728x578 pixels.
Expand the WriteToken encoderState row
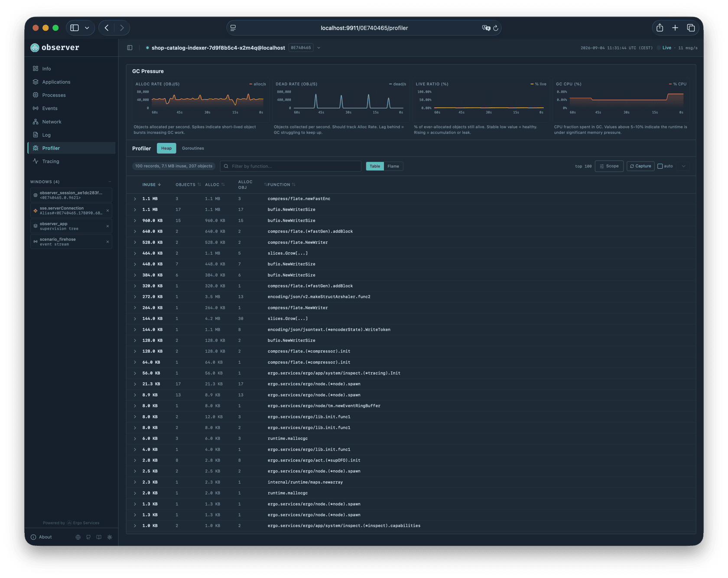click(x=135, y=329)
